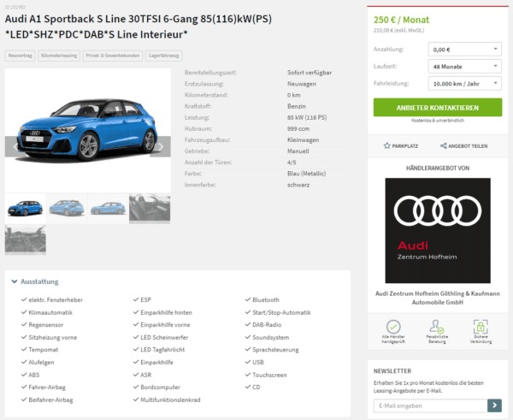Image resolution: width=513 pixels, height=420 pixels.
Task: Click the Parkplatz star icon
Action: pyautogui.click(x=387, y=145)
